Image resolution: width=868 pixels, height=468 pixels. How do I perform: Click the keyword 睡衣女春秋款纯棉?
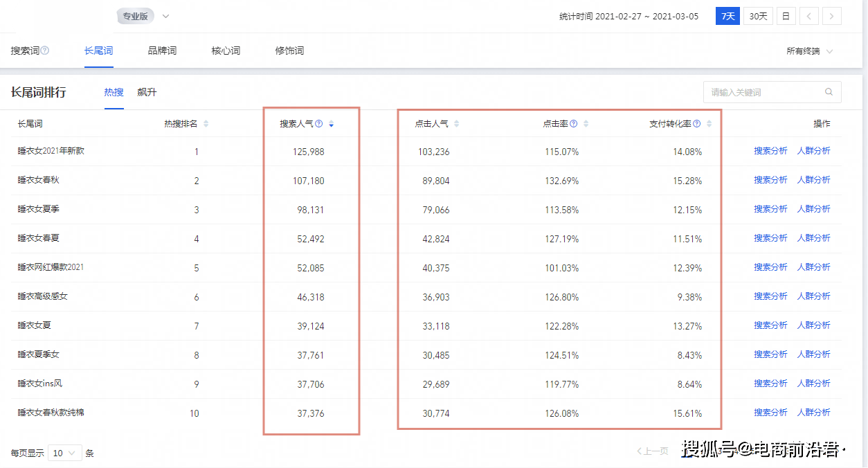point(51,413)
